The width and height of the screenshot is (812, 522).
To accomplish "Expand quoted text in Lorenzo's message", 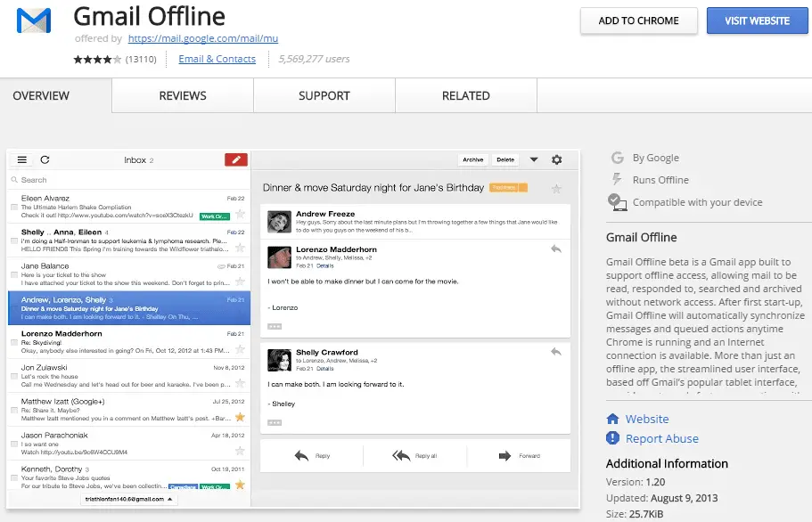I will pyautogui.click(x=275, y=326).
